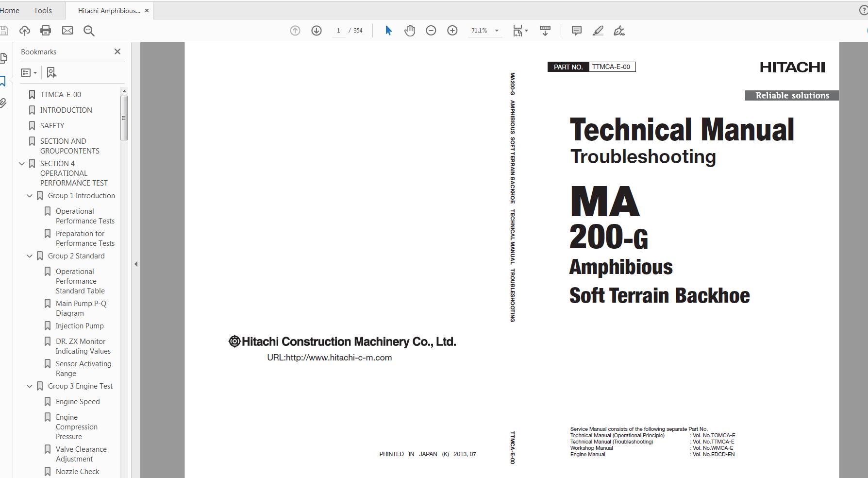Select Group 3 Engine Test bookmark label
The width and height of the screenshot is (868, 478).
click(x=80, y=386)
